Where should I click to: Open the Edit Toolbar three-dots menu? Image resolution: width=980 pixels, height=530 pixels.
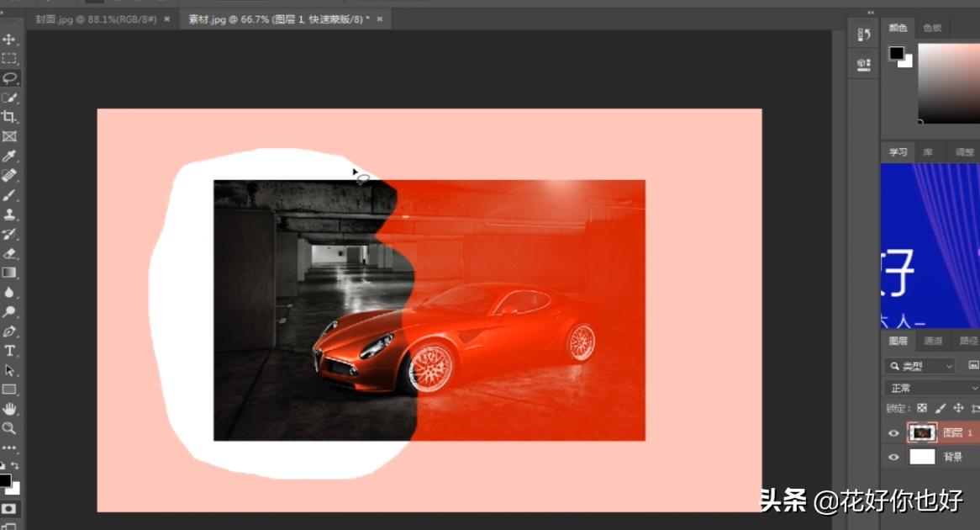[x=8, y=448]
